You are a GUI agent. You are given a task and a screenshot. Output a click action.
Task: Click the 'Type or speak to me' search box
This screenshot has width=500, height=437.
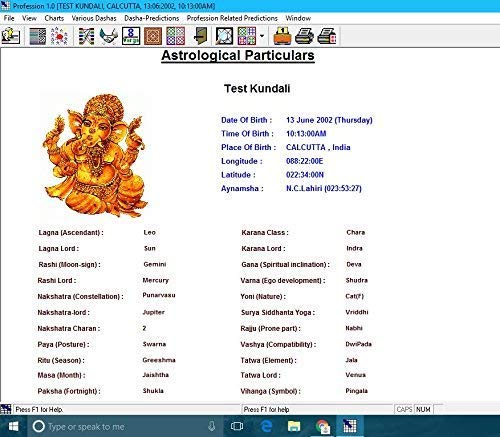click(124, 426)
